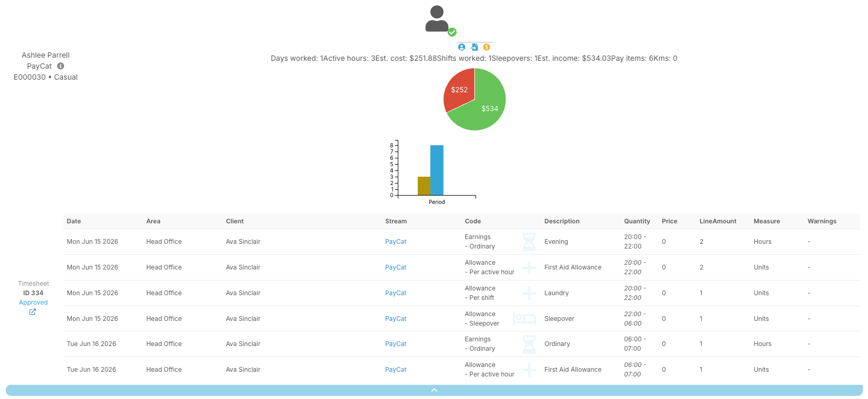Click hourglass icon in Evening row
The height and width of the screenshot is (399, 868).
click(x=529, y=242)
